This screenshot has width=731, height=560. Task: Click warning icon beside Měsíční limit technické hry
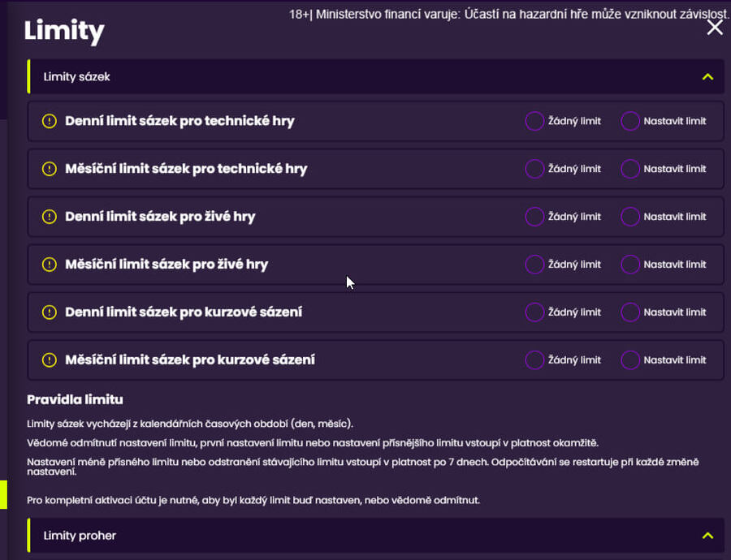click(x=49, y=169)
